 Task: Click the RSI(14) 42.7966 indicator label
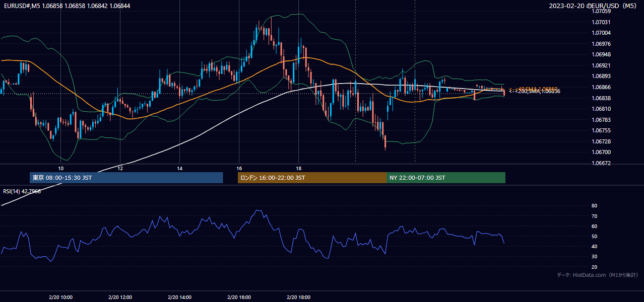click(x=22, y=191)
